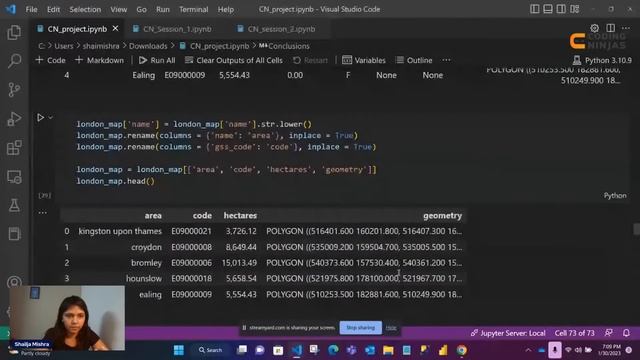Open the Search view in activity bar
640x360 pixels.
14,61
